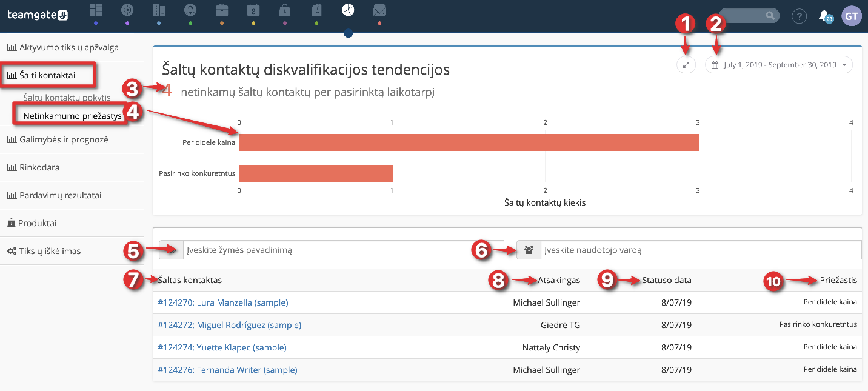Open the dashboard grid icon in top navigation
This screenshot has height=391, width=868.
(96, 10)
